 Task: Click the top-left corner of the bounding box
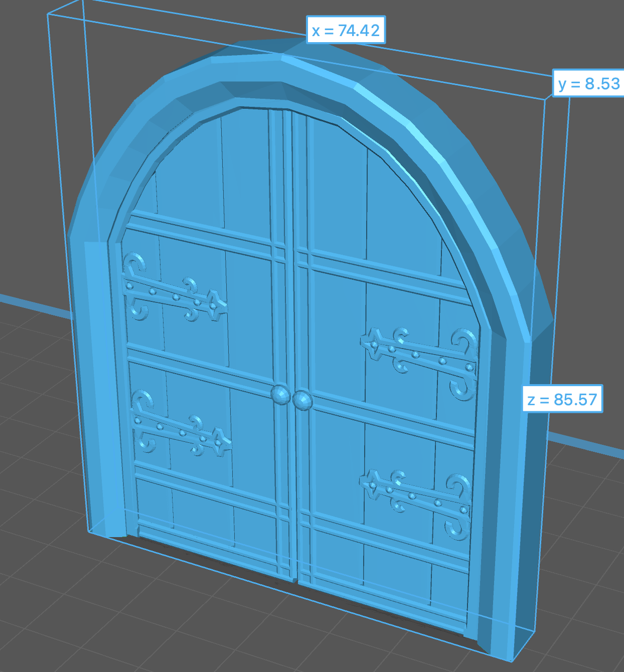click(48, 15)
